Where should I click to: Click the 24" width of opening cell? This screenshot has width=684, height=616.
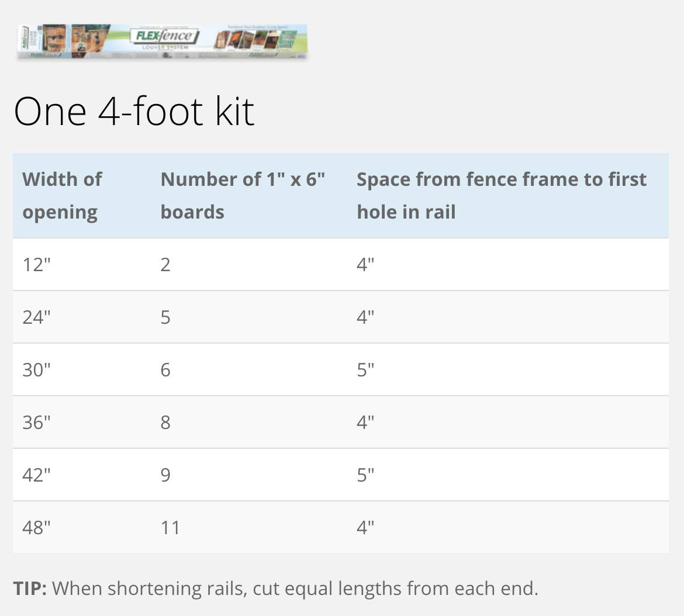click(37, 317)
